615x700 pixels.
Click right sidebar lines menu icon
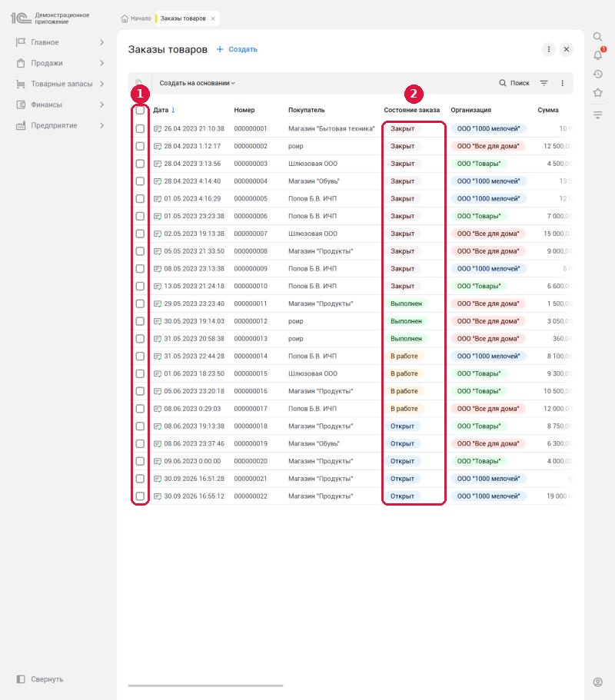597,114
